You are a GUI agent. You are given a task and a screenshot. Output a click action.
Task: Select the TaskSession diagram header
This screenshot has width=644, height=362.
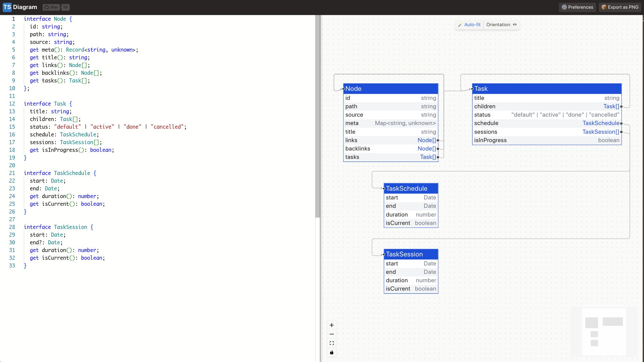pos(411,254)
